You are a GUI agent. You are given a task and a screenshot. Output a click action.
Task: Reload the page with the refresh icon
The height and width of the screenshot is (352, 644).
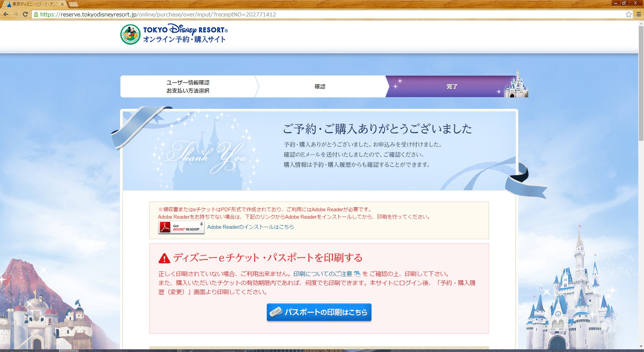25,14
